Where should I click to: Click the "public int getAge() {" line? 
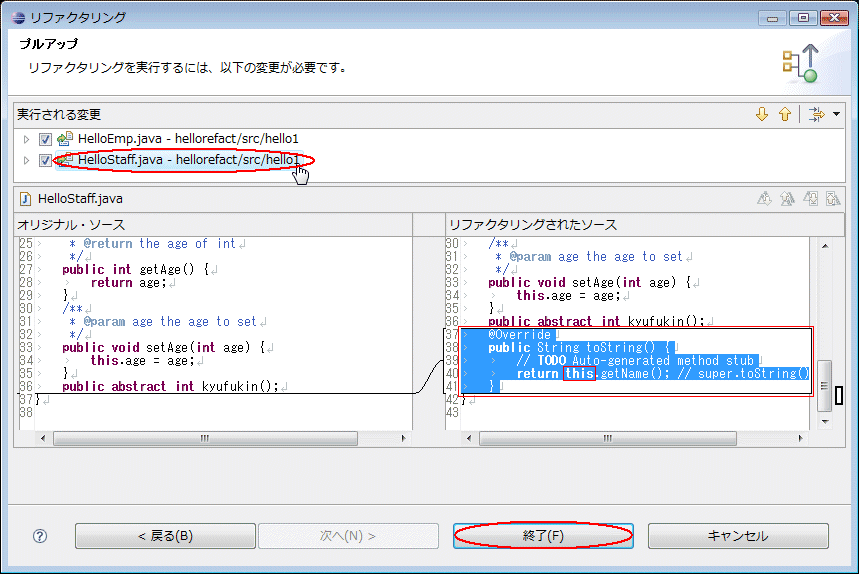coord(136,269)
